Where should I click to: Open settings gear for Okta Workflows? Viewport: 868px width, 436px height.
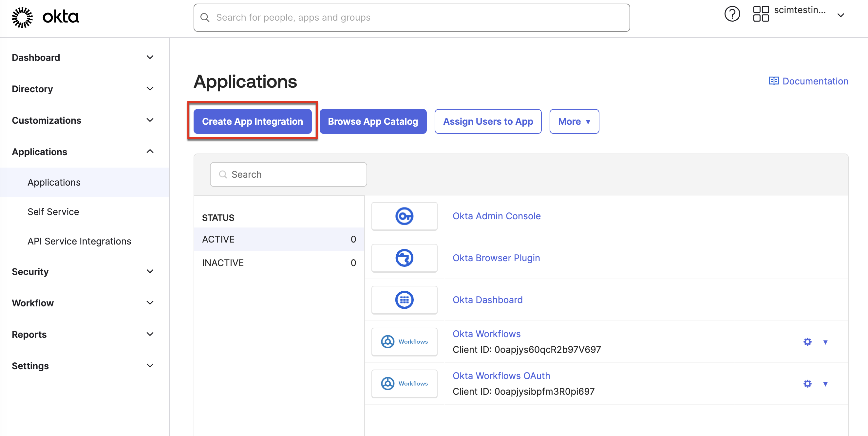[807, 341]
